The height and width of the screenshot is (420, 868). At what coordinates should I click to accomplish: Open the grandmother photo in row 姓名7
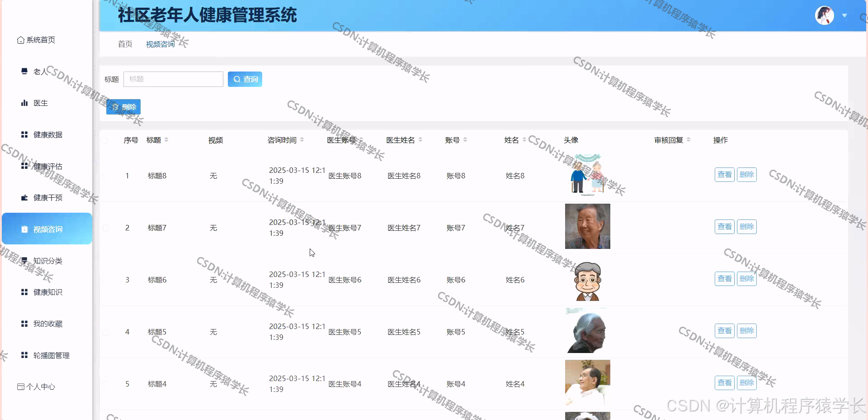[x=588, y=226]
